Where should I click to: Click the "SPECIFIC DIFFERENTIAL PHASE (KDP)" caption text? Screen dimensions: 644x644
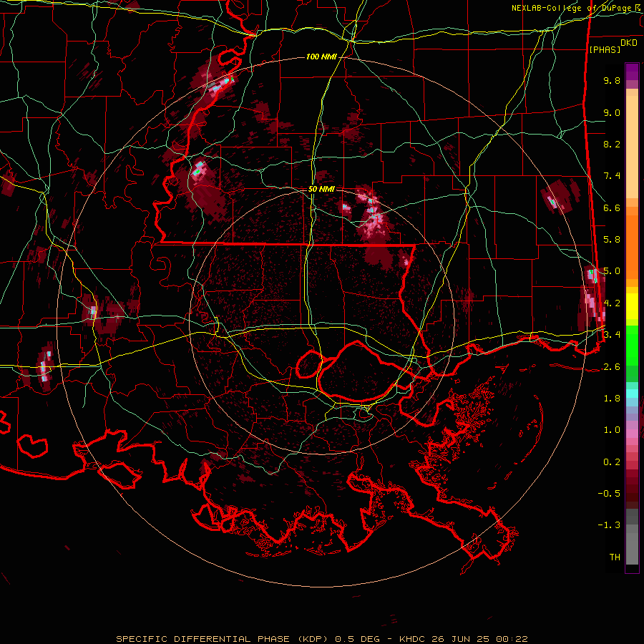pos(223,639)
